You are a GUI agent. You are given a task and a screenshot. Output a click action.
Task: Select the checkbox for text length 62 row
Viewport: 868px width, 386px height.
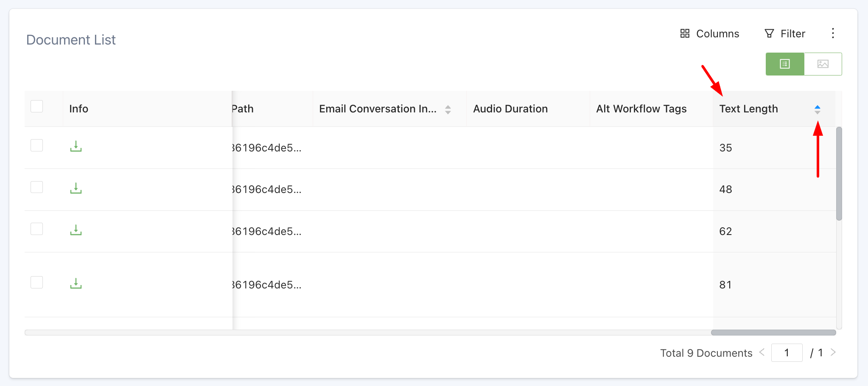click(37, 229)
